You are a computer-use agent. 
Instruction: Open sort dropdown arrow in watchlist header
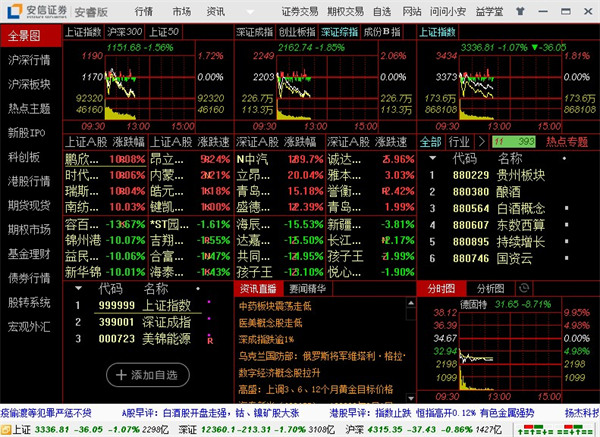pos(78,288)
